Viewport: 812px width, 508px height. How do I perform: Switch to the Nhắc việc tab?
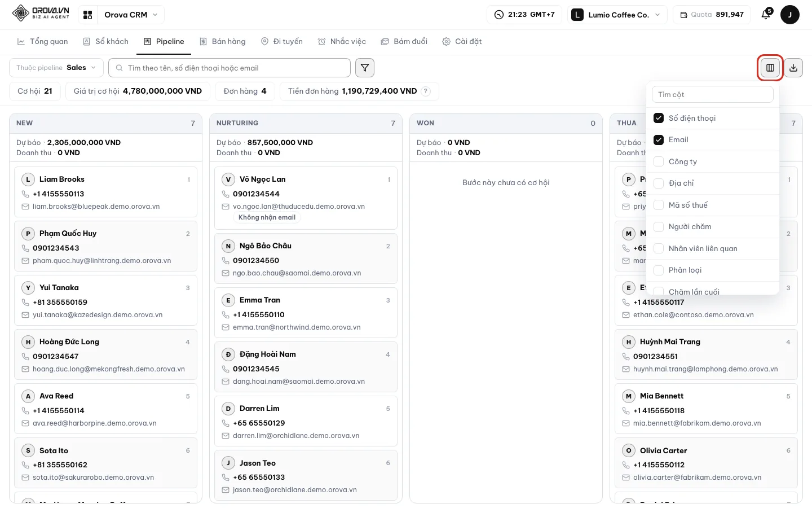tap(342, 42)
